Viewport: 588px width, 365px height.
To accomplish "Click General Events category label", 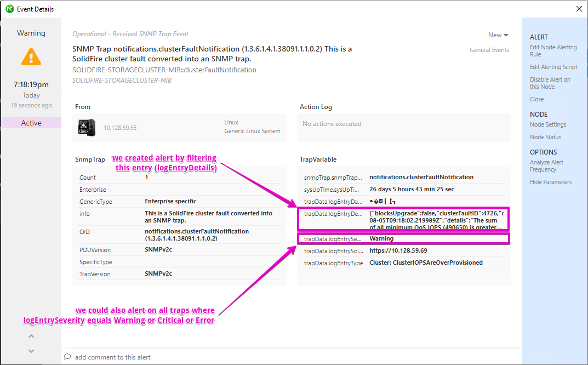I will tap(489, 50).
